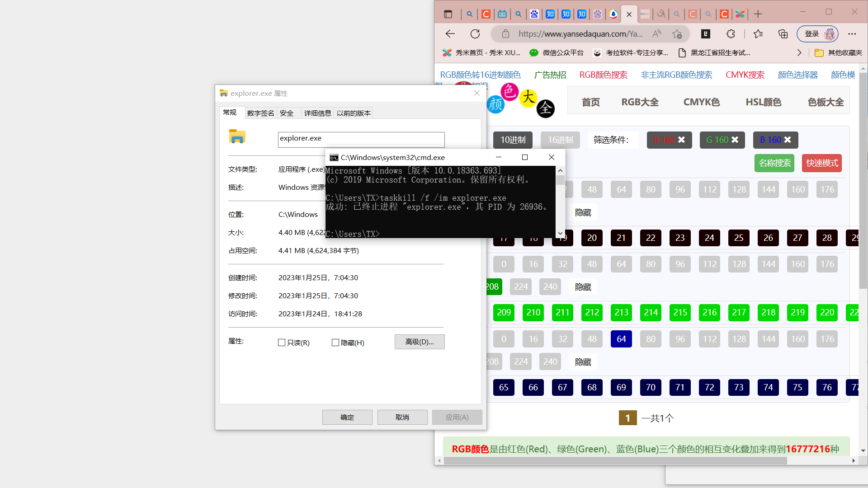Image resolution: width=868 pixels, height=488 pixels.
Task: Open the tab actions menu icon
Action: [448, 14]
